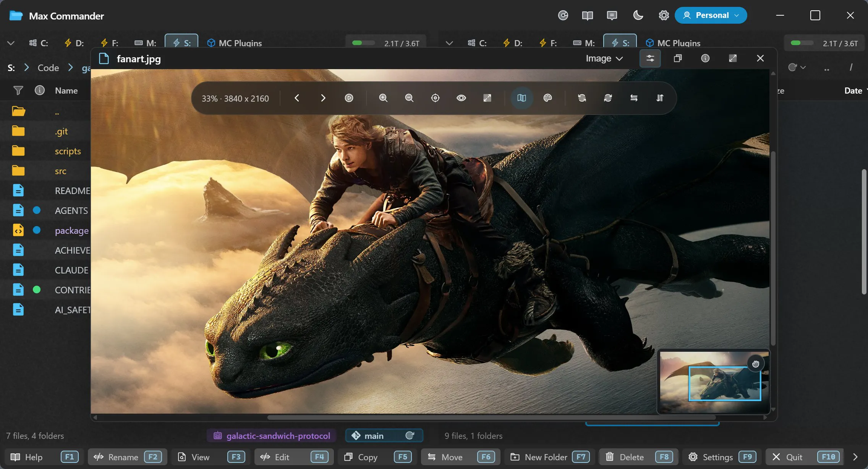Open the settings gear in title bar
This screenshot has width=868, height=469.
coord(664,15)
